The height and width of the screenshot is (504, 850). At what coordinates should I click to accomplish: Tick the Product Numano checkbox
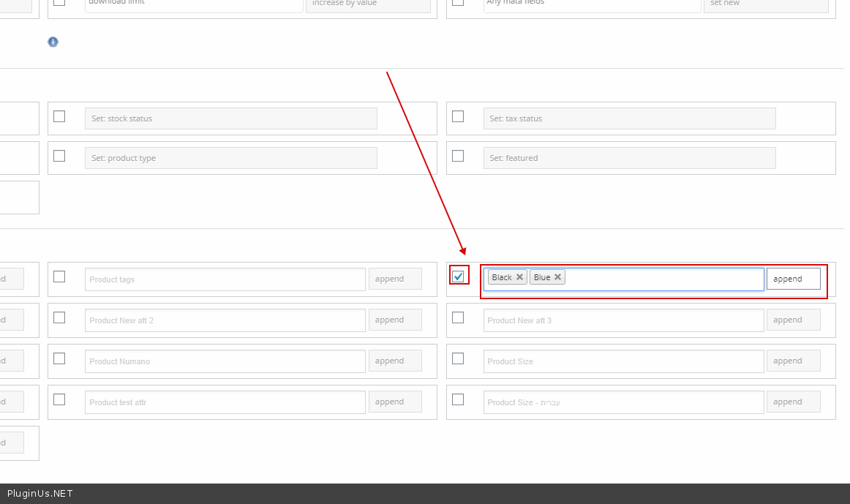[x=59, y=358]
